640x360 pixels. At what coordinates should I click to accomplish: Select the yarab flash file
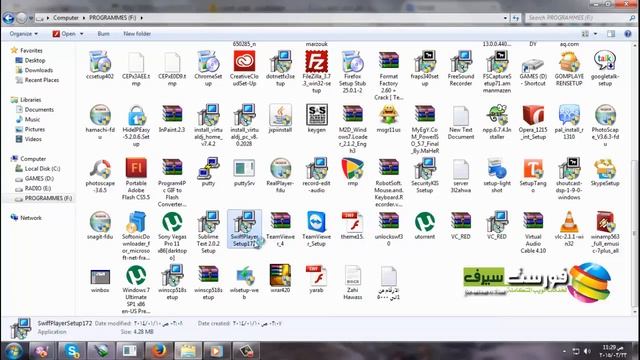[x=317, y=275]
